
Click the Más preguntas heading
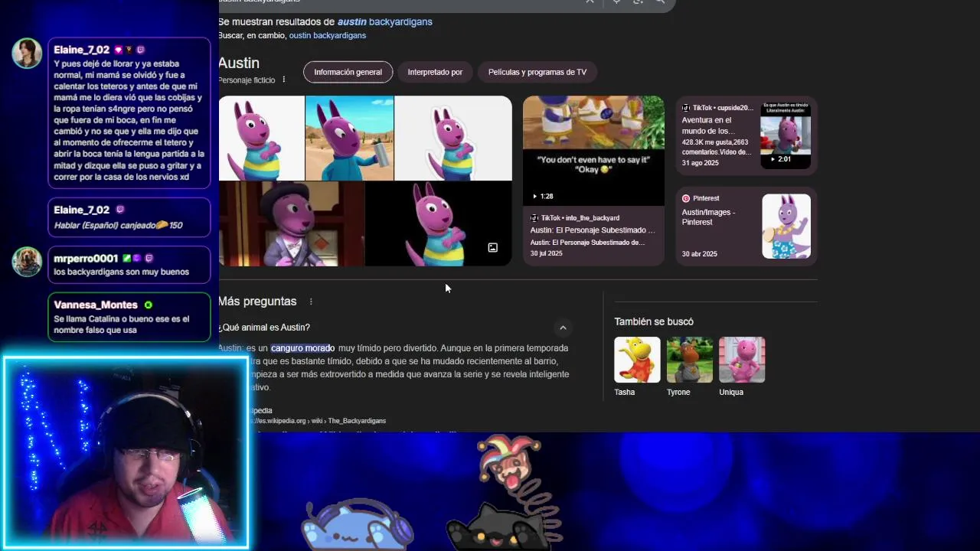pyautogui.click(x=257, y=302)
